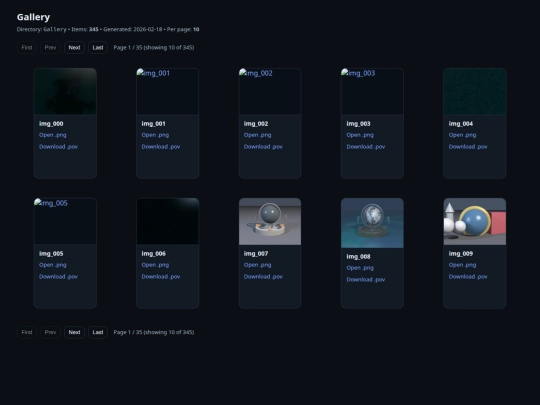Open the broken img_003 thumbnail
The height and width of the screenshot is (405, 540).
coord(372,91)
